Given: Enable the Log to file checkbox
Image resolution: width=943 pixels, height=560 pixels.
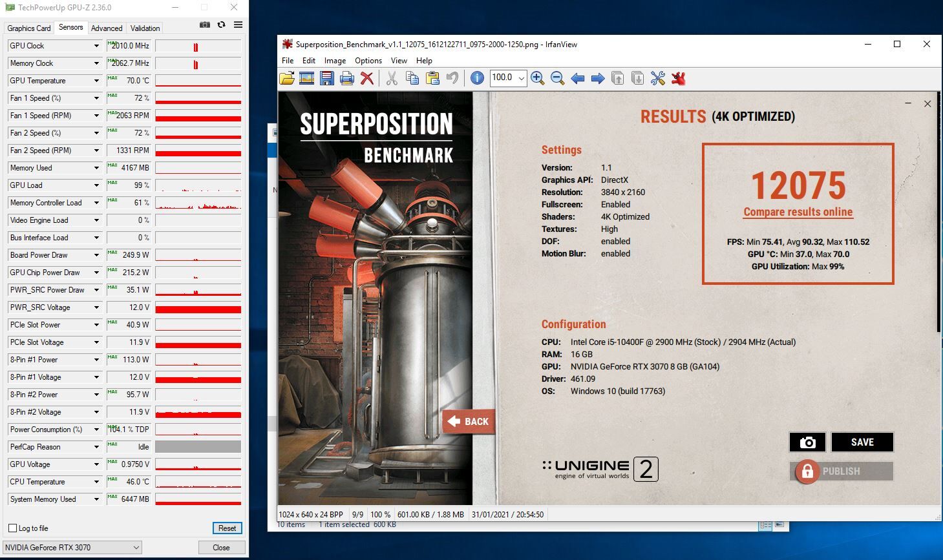Looking at the screenshot, I should (12, 528).
